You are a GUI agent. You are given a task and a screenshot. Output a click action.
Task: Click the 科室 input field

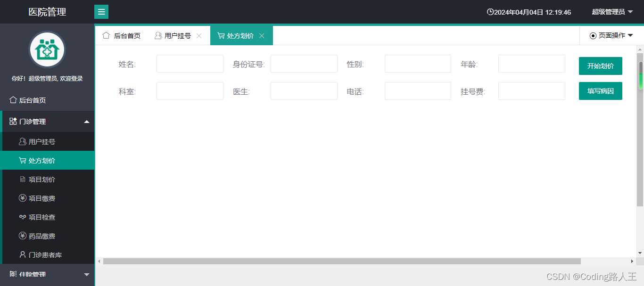coord(190,91)
